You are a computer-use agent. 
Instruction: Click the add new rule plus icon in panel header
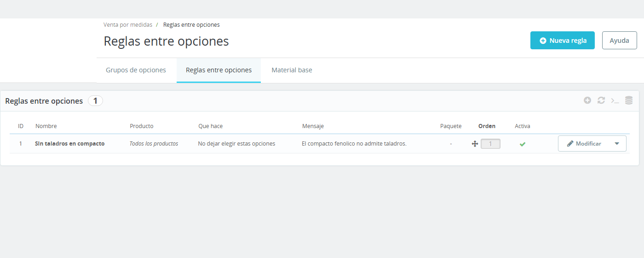click(x=587, y=100)
